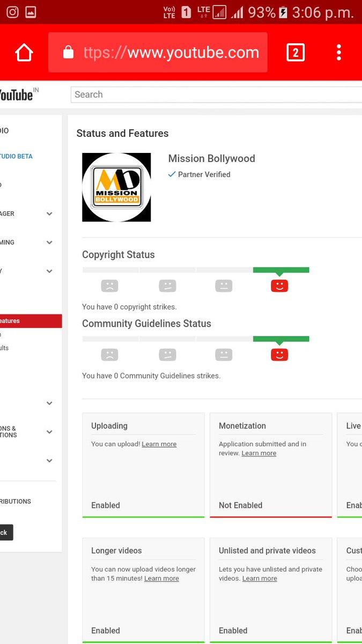Expand the sidebar section ending in 'MING'
This screenshot has height=644, width=362.
(49, 243)
